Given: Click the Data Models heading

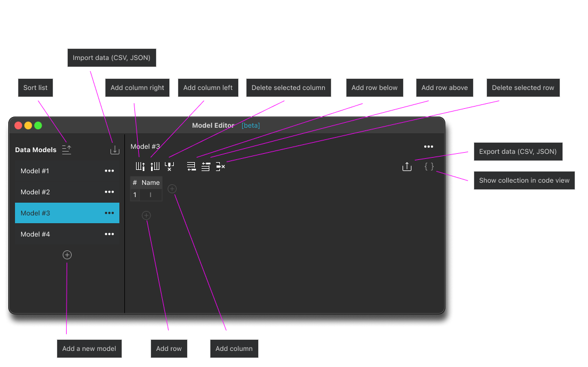Looking at the screenshot, I should tap(36, 149).
